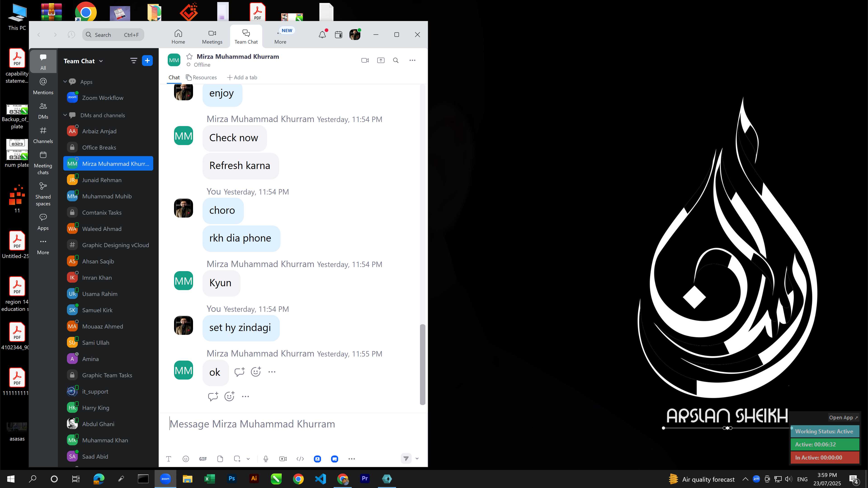This screenshot has height=488, width=868.
Task: Open Excel from the taskbar
Action: (209, 479)
